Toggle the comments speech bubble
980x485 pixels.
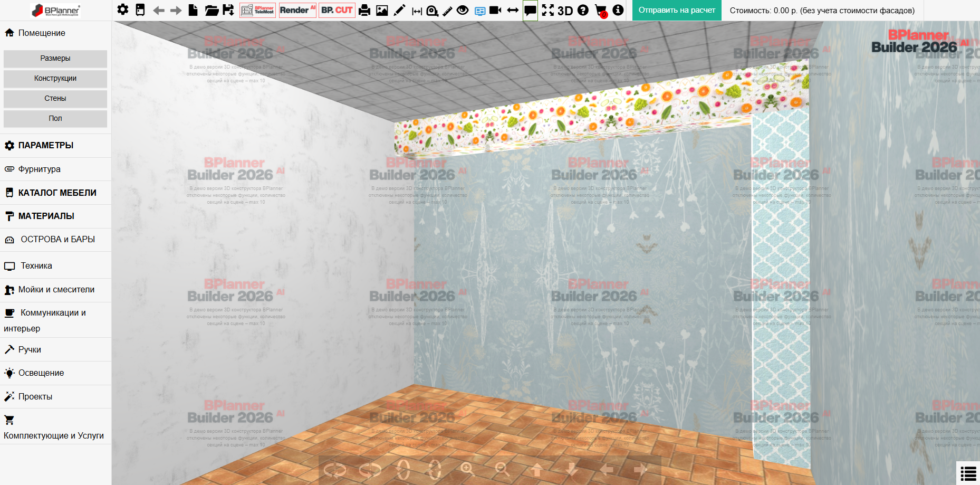pos(531,11)
